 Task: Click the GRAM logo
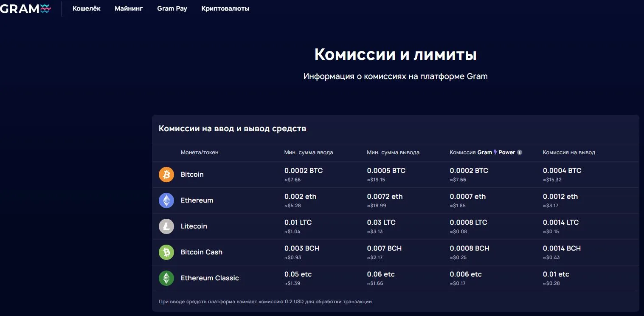(x=25, y=8)
